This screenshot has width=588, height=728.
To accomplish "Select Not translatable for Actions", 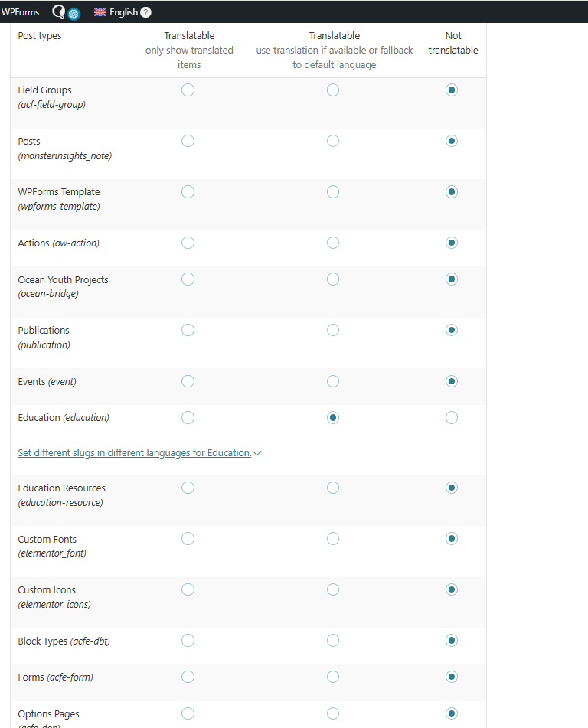I will tap(452, 243).
